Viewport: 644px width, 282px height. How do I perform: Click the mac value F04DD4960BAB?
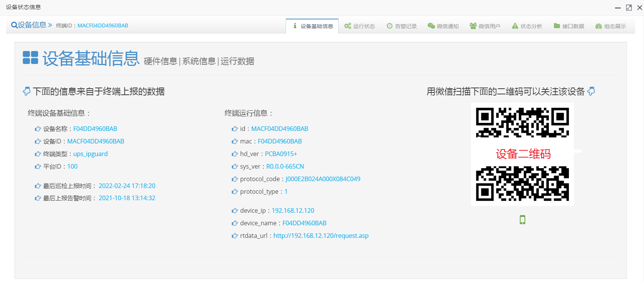[x=280, y=141]
